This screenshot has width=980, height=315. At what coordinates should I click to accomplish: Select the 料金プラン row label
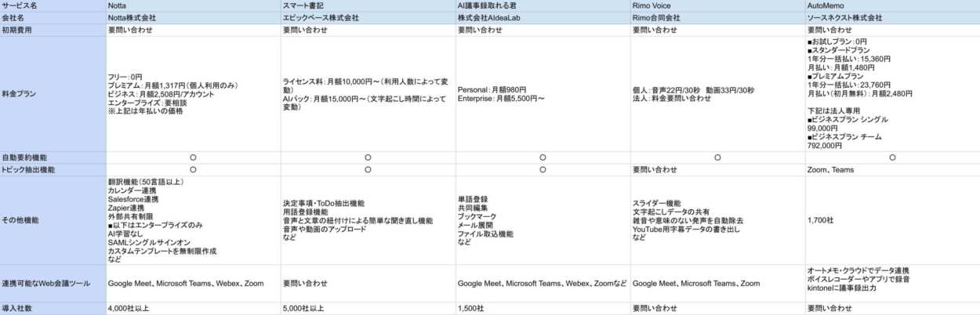click(20, 93)
